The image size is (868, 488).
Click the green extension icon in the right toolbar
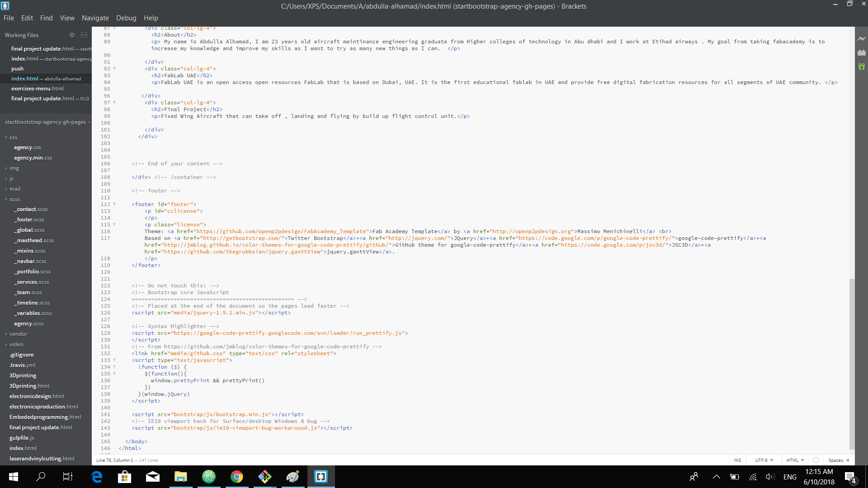862,66
